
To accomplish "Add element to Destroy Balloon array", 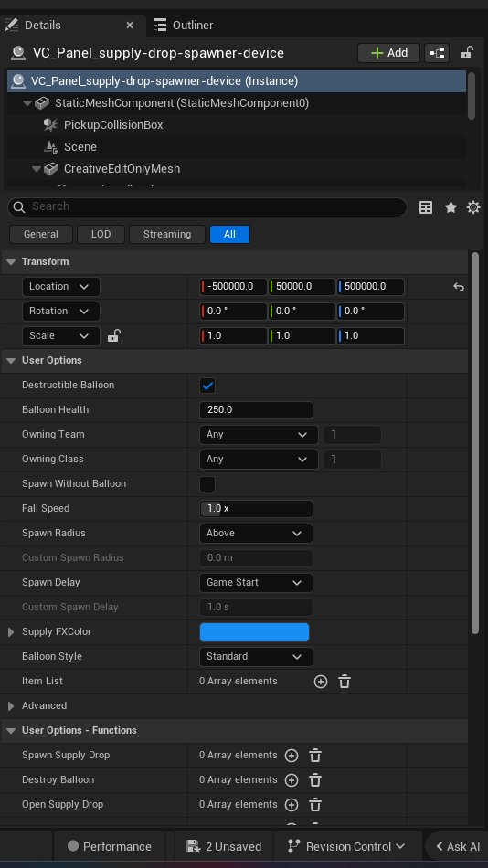I will pyautogui.click(x=292, y=780).
